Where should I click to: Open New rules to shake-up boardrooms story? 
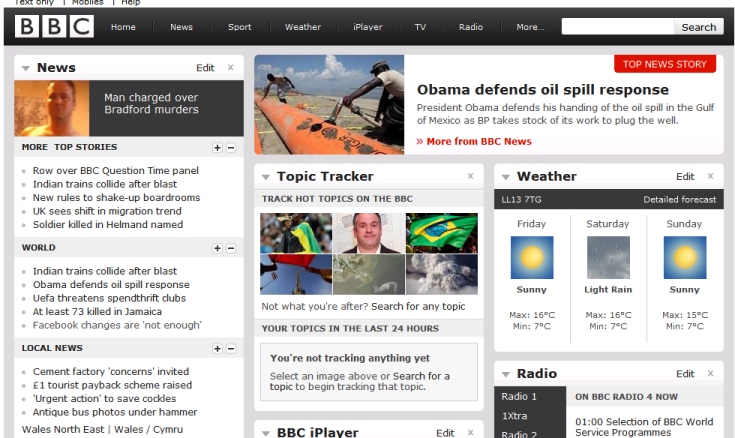tap(116, 198)
